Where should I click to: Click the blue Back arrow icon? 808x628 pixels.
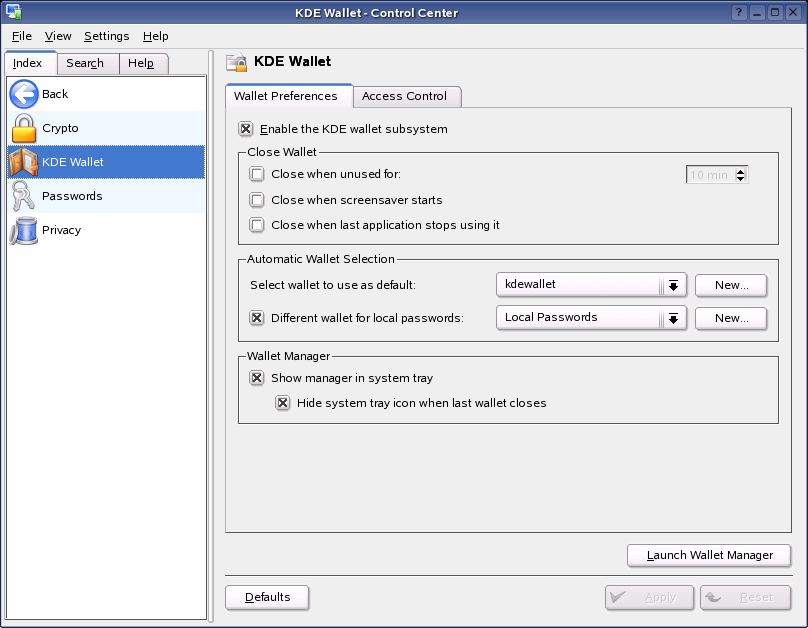[24, 94]
